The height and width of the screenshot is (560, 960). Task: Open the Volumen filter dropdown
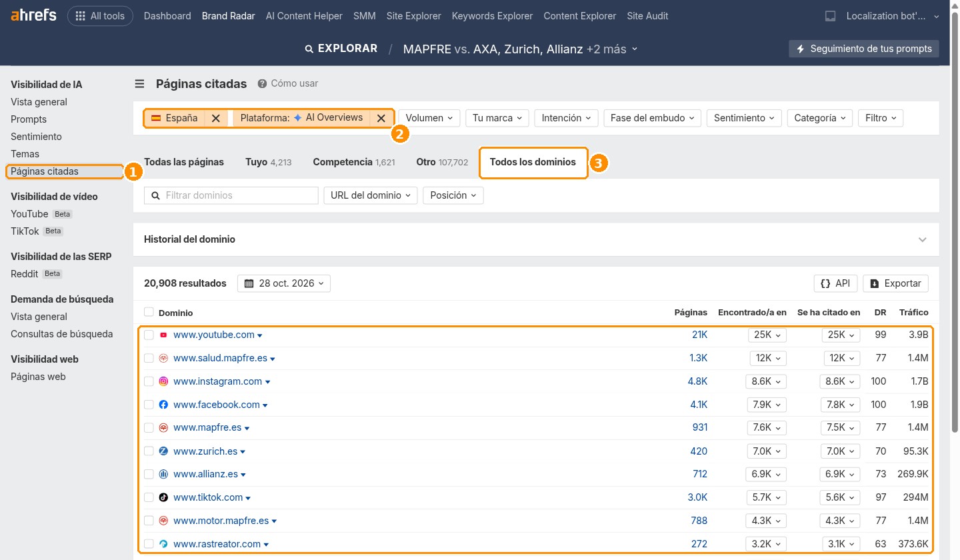[429, 118]
